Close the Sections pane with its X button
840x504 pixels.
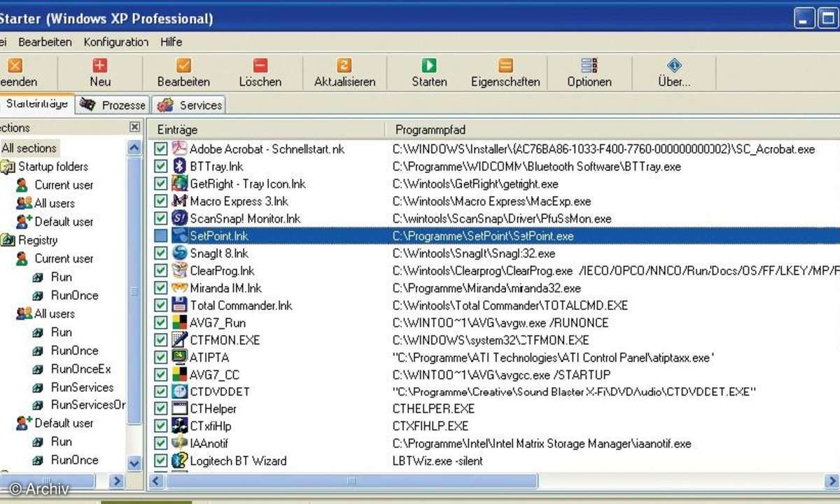tap(134, 127)
